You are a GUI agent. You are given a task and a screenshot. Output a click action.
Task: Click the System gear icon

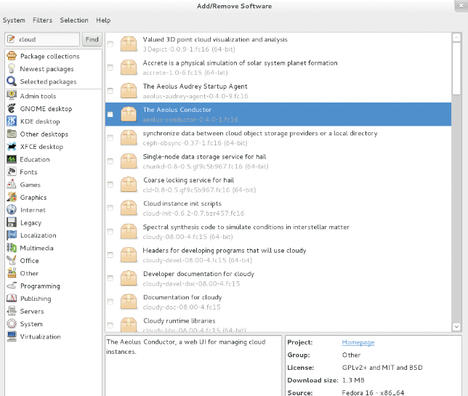point(12,324)
